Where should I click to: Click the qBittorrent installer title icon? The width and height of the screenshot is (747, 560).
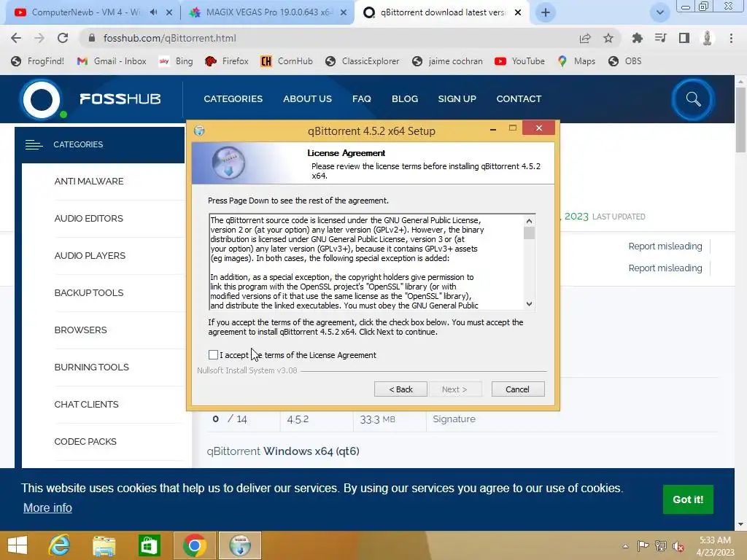pos(199,131)
